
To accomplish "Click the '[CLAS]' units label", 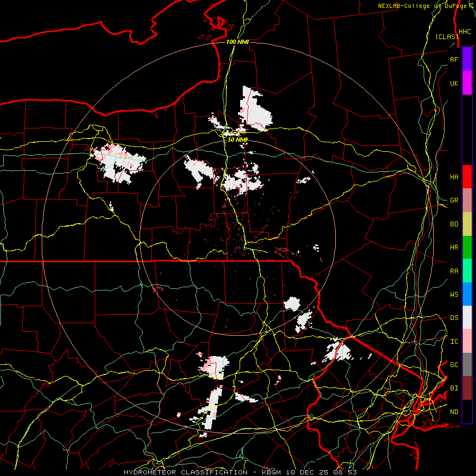I will click(x=447, y=36).
